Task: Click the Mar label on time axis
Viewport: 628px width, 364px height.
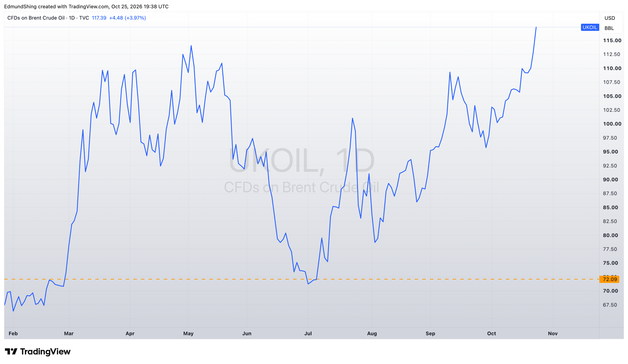Action: point(69,333)
